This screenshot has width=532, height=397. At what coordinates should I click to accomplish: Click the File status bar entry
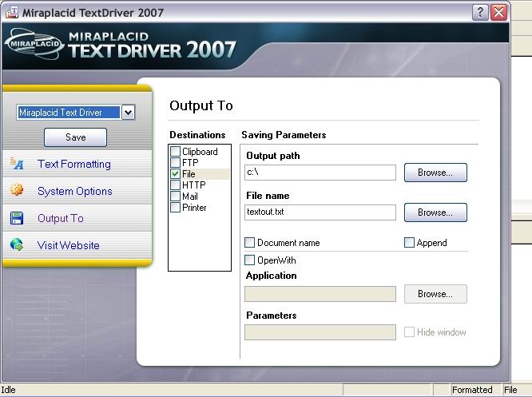(x=510, y=390)
